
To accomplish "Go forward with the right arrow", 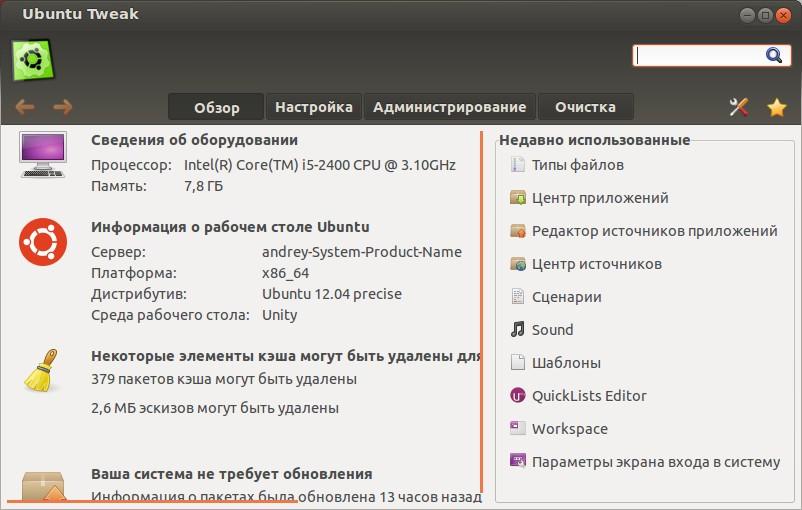I will (x=62, y=106).
